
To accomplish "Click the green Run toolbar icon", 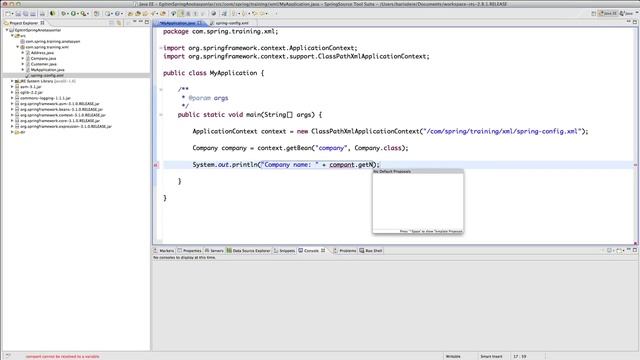I will click(x=73, y=14).
